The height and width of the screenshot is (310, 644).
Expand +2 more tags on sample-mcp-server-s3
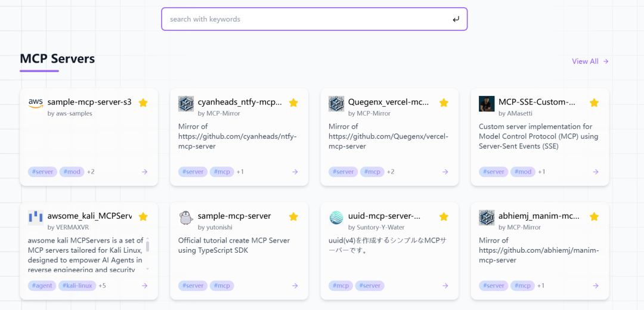pos(91,172)
